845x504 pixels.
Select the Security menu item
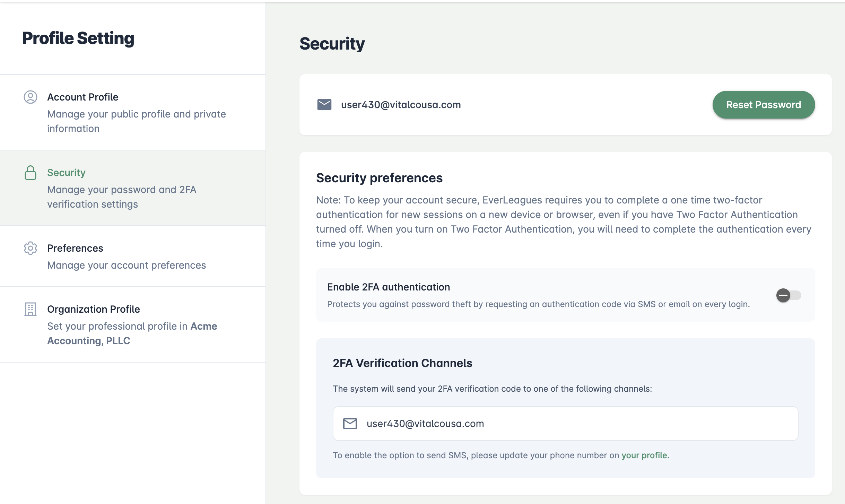pos(66,173)
